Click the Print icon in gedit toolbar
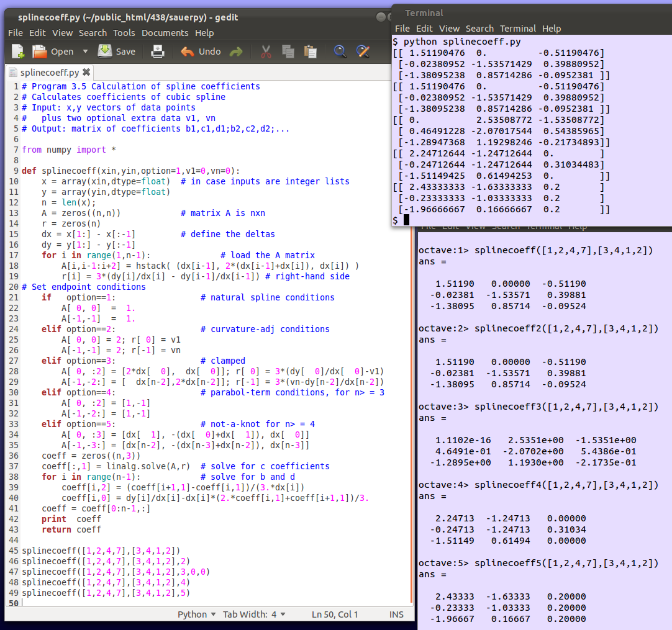Viewport: 672px width, 630px height. click(x=158, y=52)
